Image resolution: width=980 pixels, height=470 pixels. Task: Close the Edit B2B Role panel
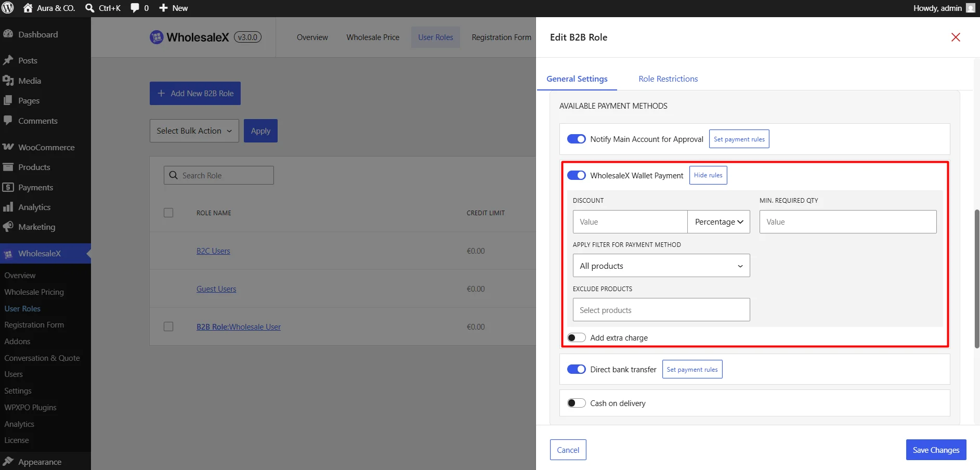[x=956, y=37]
